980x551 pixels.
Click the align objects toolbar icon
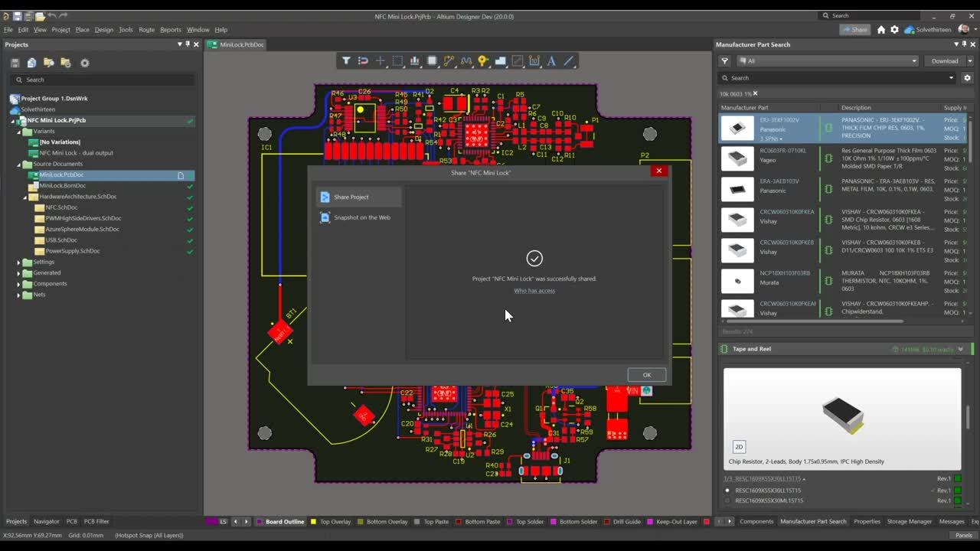(415, 61)
